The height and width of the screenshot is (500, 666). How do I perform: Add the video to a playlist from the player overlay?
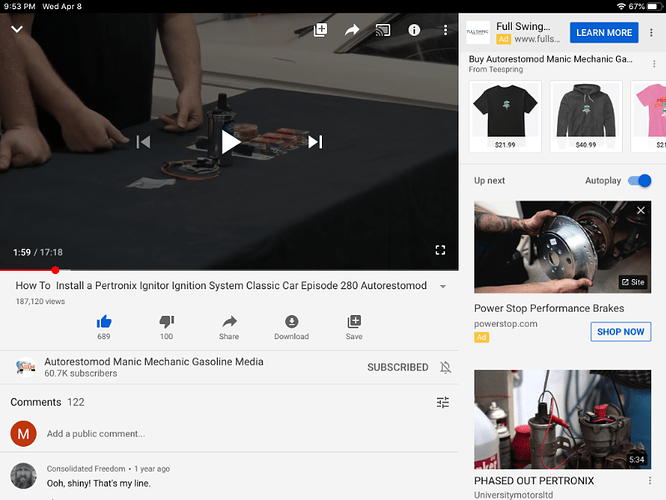(x=320, y=30)
